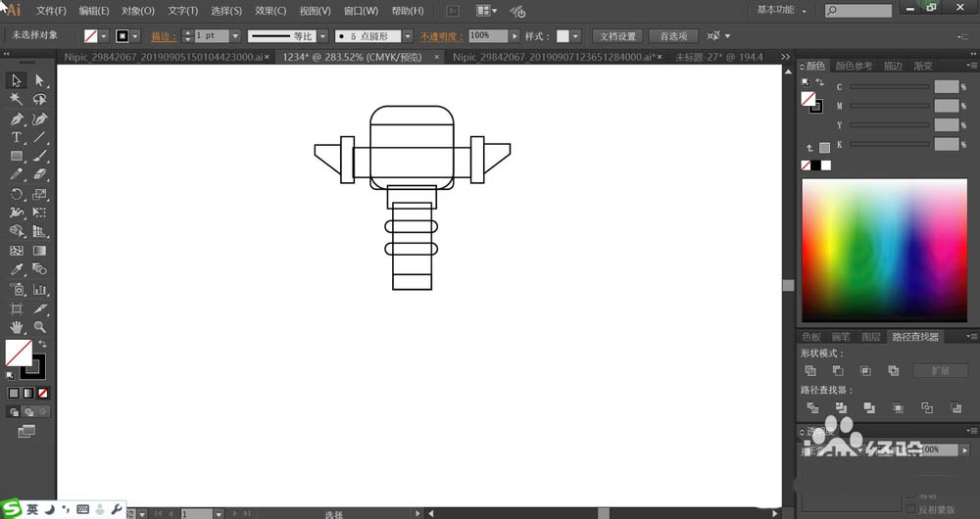Click Minus Front shape mode in Pathfinder
980x519 pixels.
click(838, 370)
